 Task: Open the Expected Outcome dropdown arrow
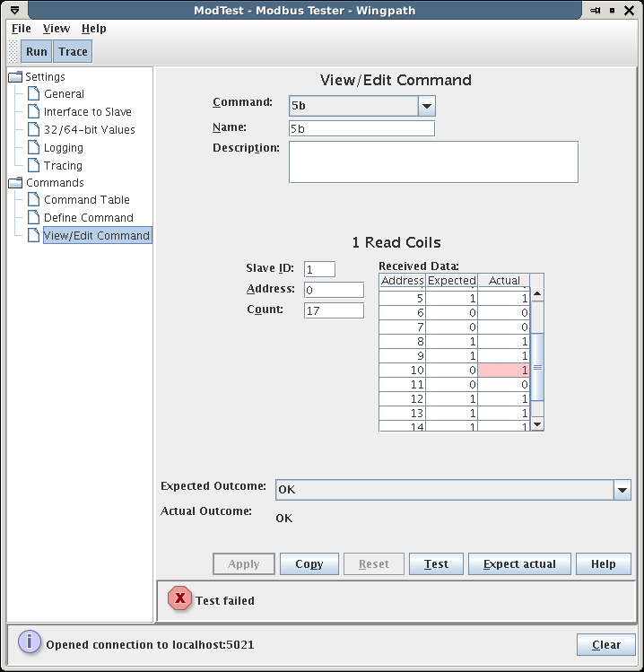point(622,490)
